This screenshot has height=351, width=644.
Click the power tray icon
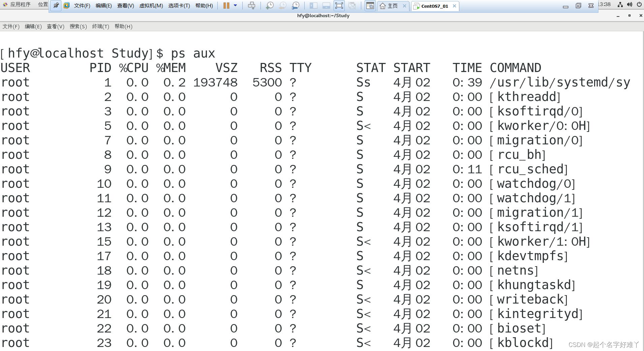639,4
